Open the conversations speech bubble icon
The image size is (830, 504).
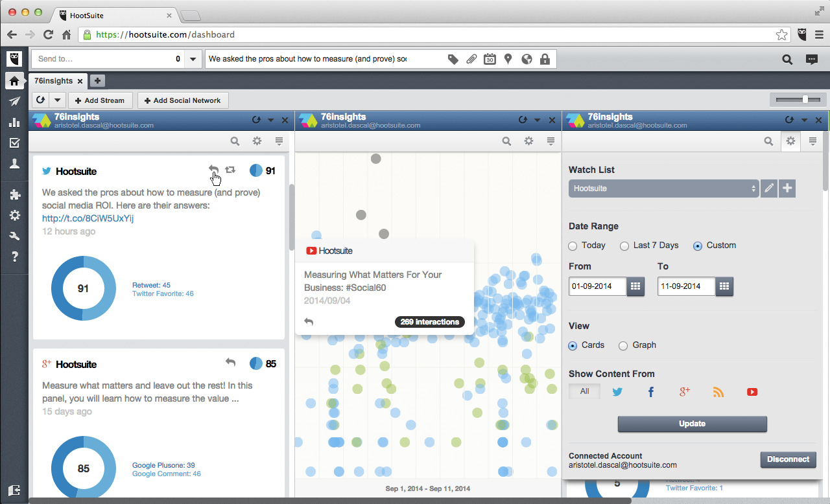(812, 59)
